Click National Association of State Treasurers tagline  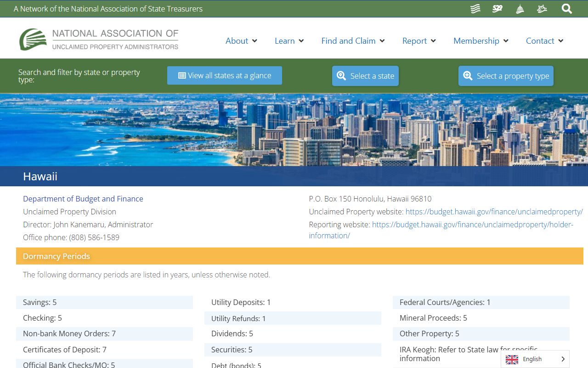pyautogui.click(x=108, y=9)
